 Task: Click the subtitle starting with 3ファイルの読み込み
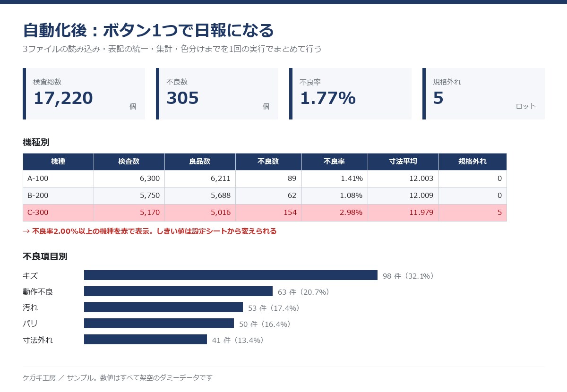(172, 49)
